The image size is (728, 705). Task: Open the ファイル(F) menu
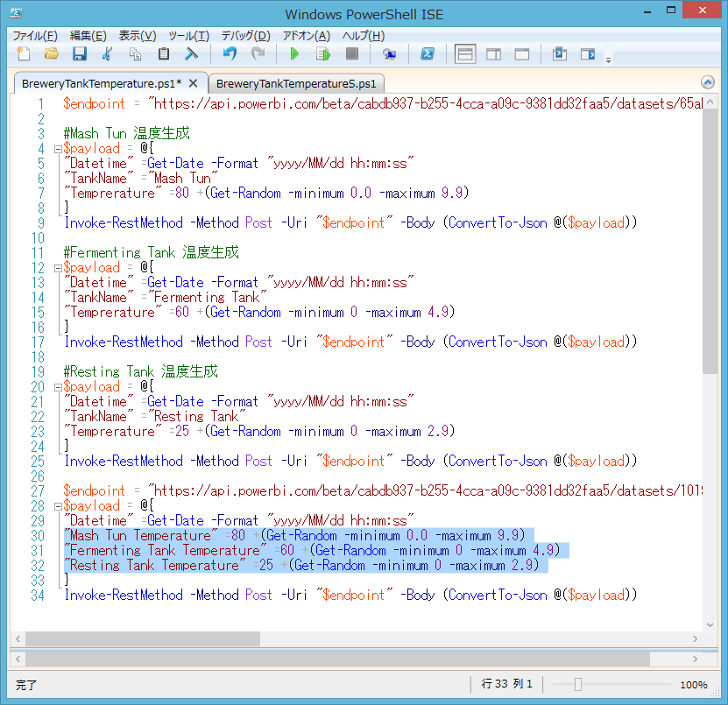[35, 36]
